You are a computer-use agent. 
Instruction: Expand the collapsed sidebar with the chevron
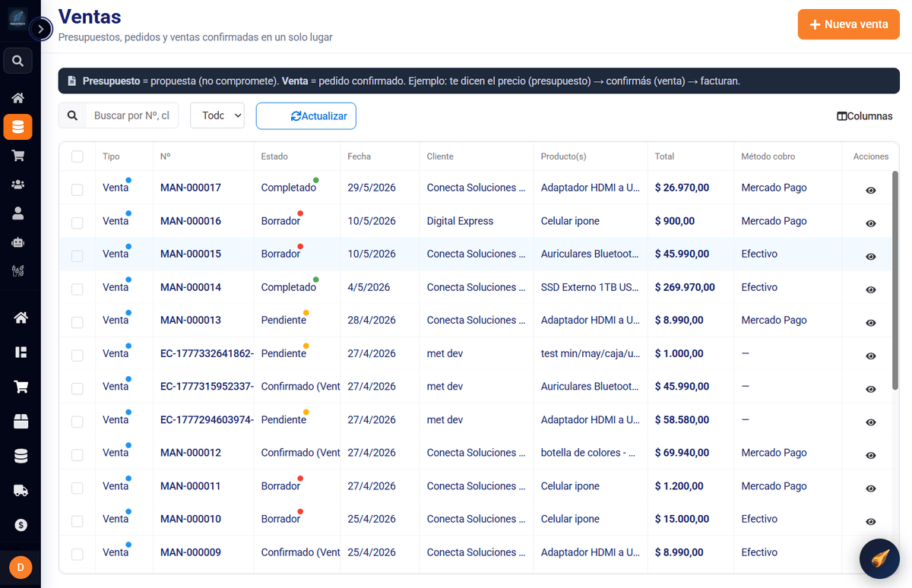pos(40,30)
